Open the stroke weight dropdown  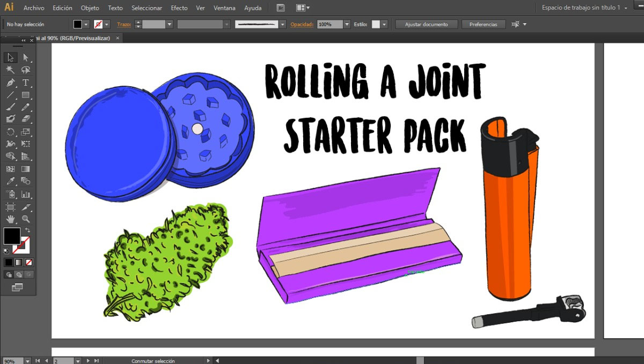click(x=169, y=24)
